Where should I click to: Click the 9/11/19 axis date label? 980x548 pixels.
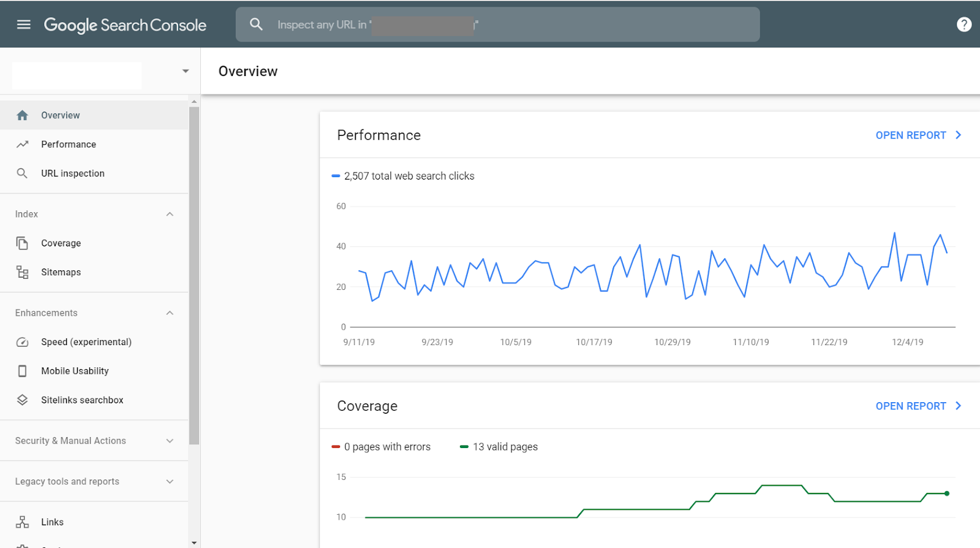(x=359, y=342)
